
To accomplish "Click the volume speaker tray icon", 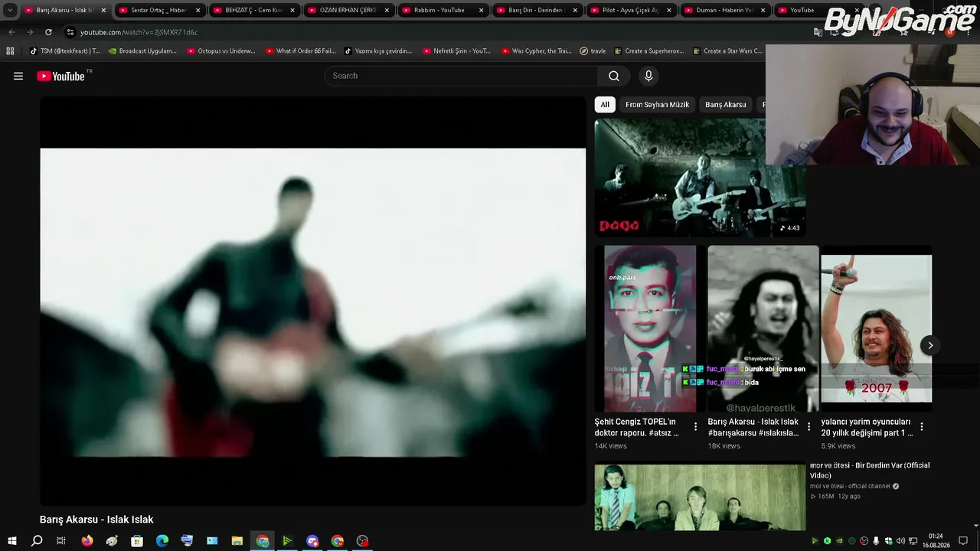I will pos(900,541).
